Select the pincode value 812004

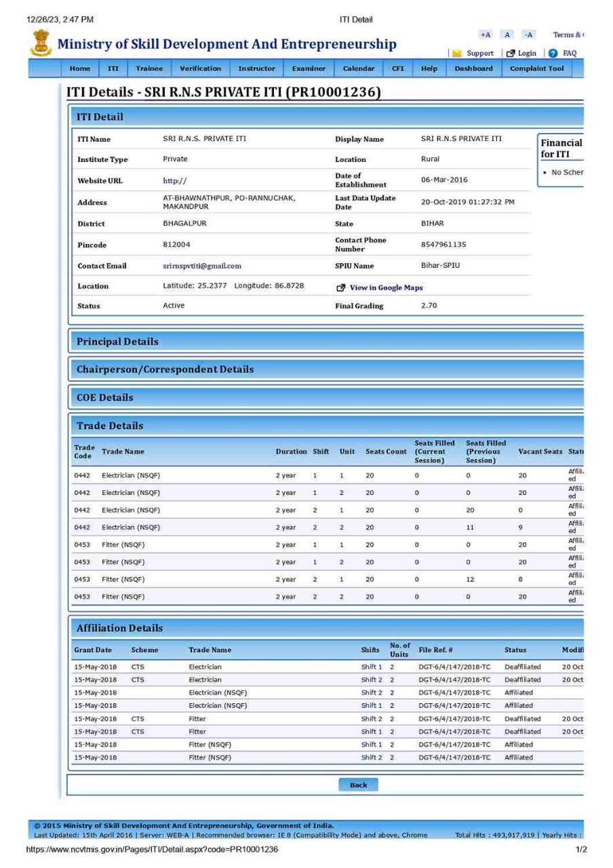(x=176, y=244)
